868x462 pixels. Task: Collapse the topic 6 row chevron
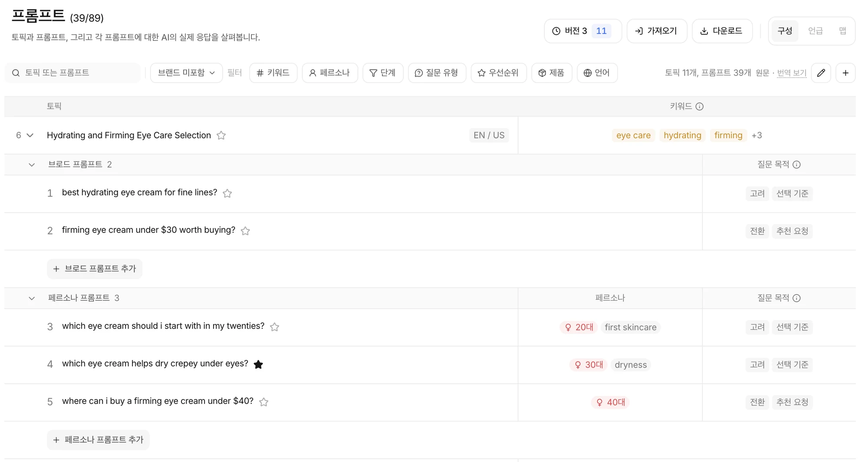(30, 135)
